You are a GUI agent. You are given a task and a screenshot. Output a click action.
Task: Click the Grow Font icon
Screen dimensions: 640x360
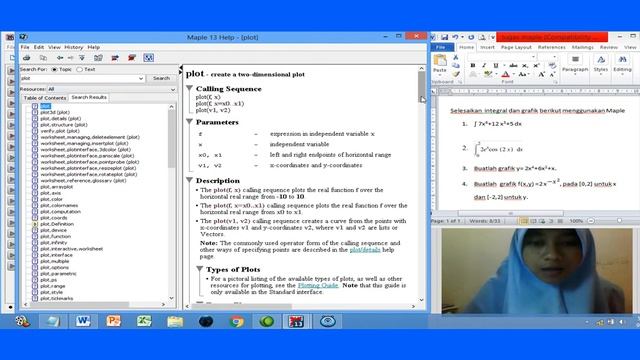pyautogui.click(x=541, y=74)
